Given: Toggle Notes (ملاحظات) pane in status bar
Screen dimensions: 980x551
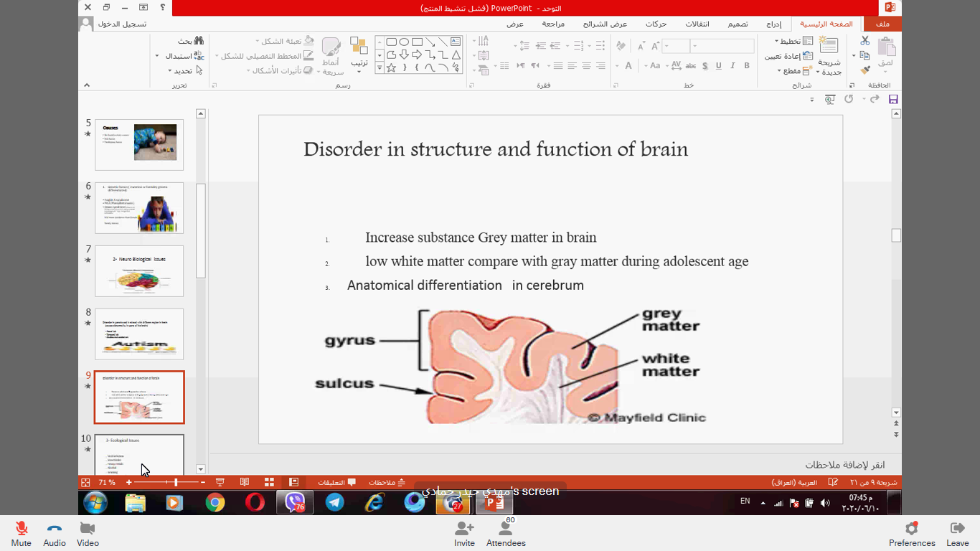Looking at the screenshot, I should pos(387,482).
